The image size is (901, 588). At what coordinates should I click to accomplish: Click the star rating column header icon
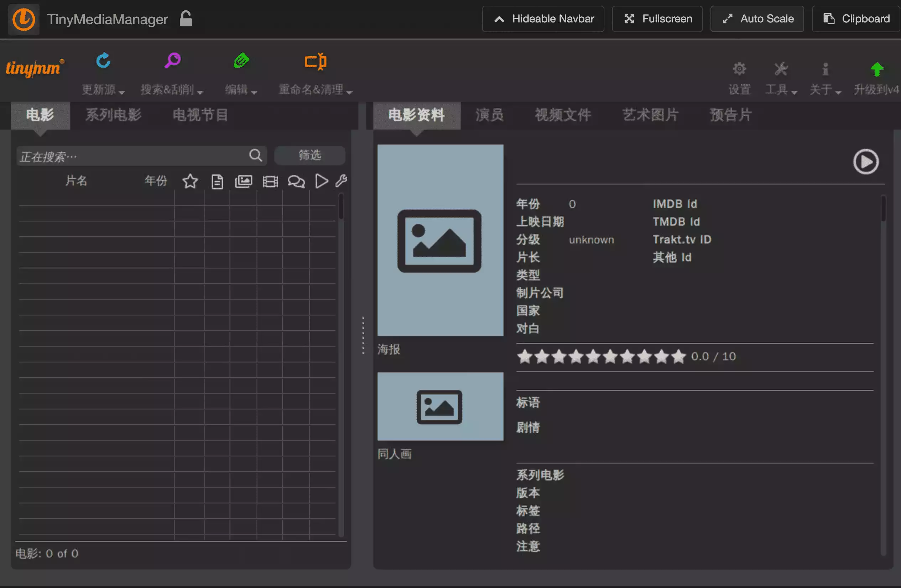pos(190,181)
